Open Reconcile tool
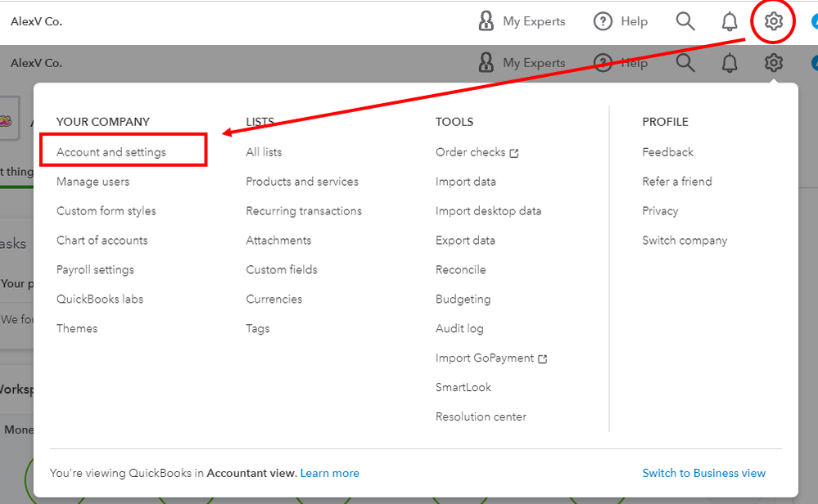This screenshot has width=818, height=504. tap(461, 269)
